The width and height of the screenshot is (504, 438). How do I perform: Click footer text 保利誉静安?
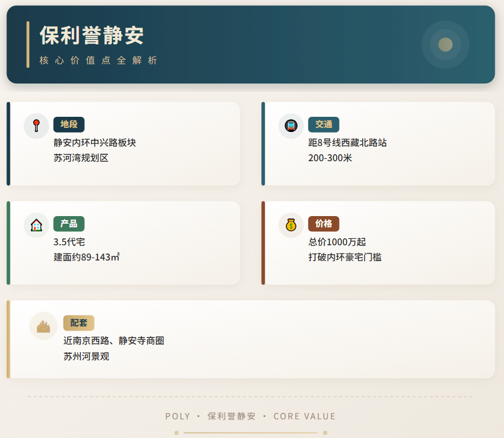coord(232,416)
